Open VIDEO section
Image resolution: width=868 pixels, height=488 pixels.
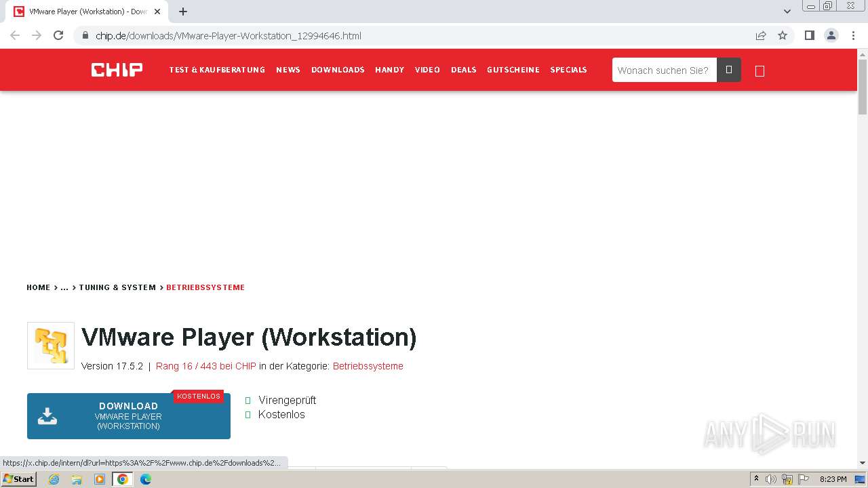point(427,70)
